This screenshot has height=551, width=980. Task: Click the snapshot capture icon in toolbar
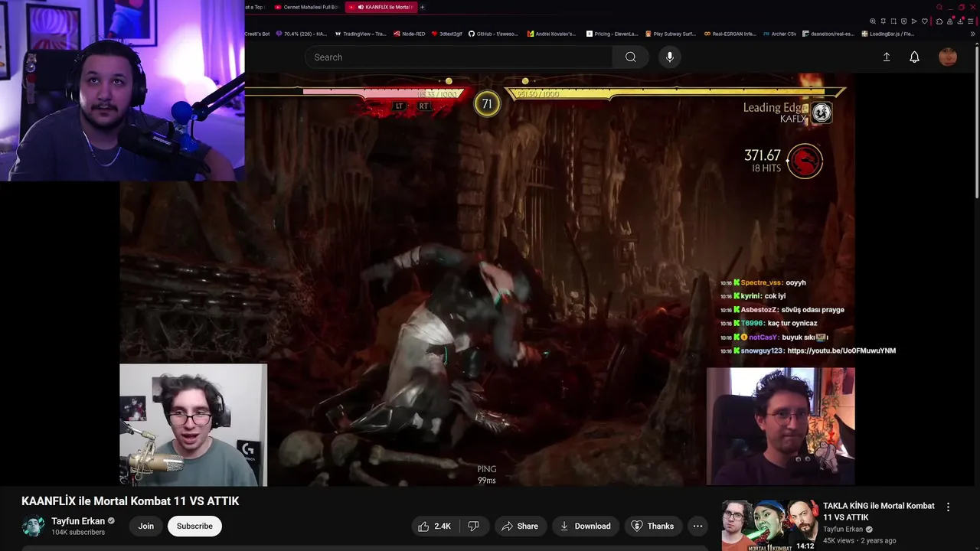(893, 21)
